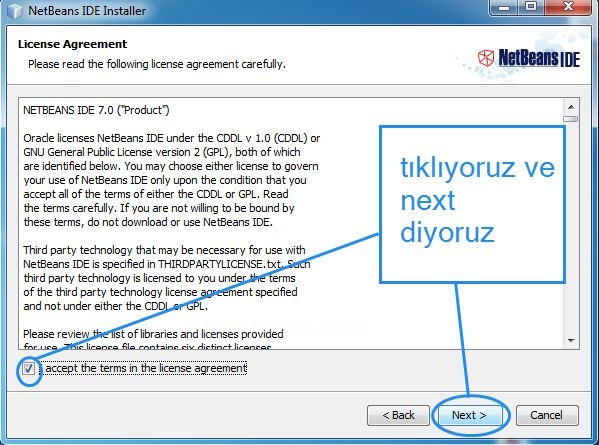599x445 pixels.
Task: Proceed by clicking the Next button
Action: pyautogui.click(x=469, y=415)
